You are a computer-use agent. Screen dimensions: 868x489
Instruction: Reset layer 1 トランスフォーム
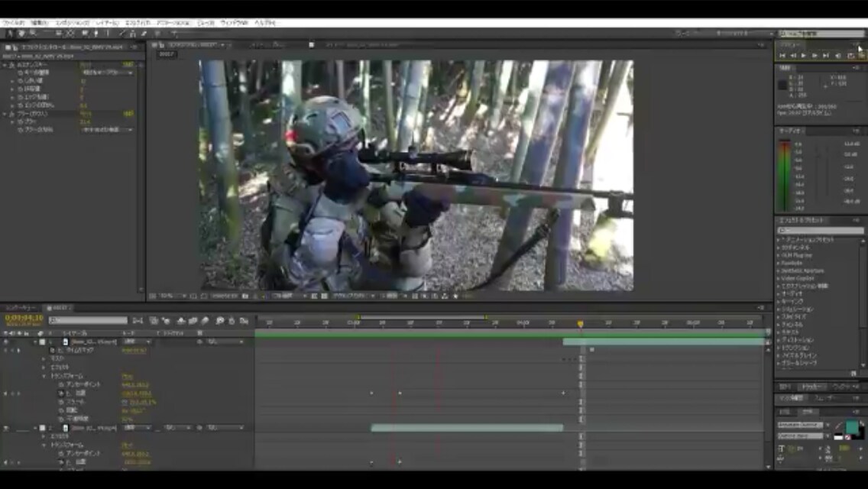click(127, 376)
